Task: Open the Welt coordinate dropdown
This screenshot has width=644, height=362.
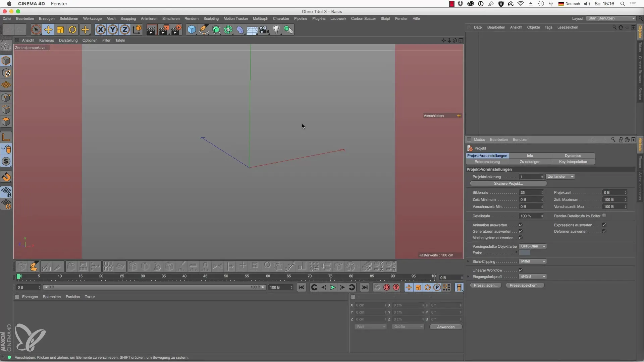Action: pyautogui.click(x=370, y=327)
